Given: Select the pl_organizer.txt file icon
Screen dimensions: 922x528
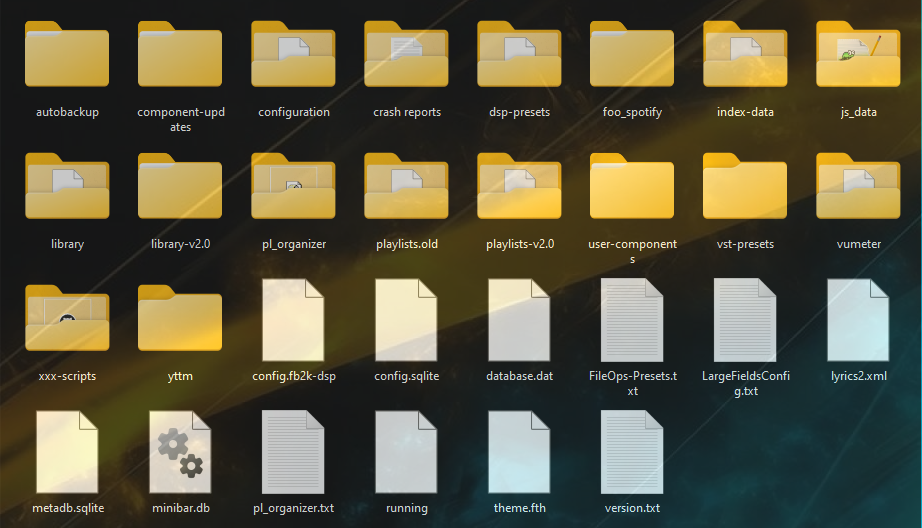Looking at the screenshot, I should (x=293, y=452).
